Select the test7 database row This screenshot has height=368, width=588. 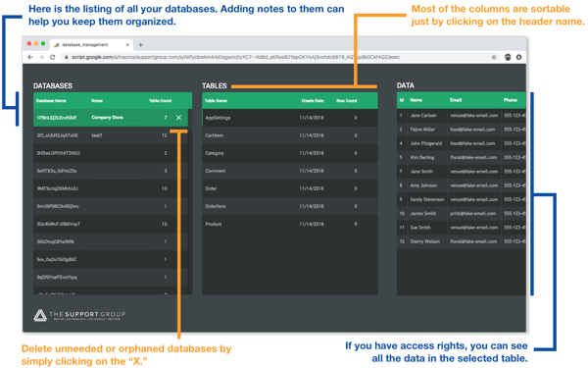pos(106,135)
